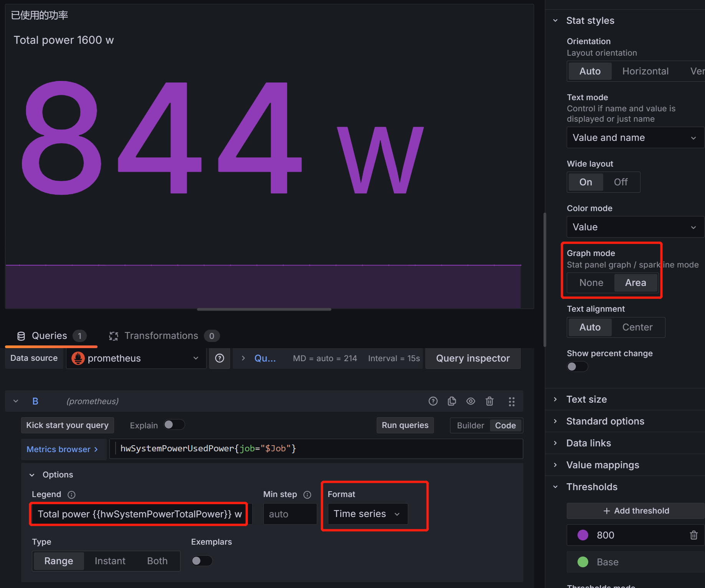This screenshot has width=705, height=588.
Task: Expand Value mappings section
Action: 555,465
